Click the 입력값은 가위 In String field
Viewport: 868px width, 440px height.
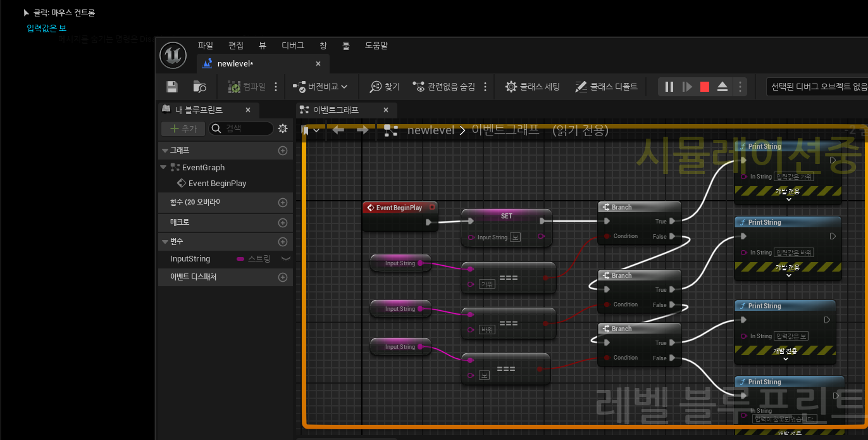(x=794, y=177)
